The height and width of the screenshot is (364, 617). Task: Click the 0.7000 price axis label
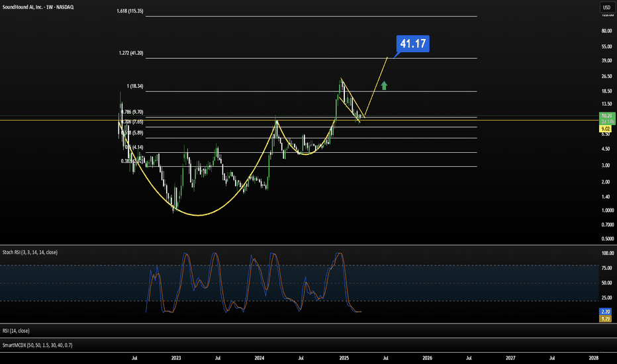pyautogui.click(x=608, y=225)
